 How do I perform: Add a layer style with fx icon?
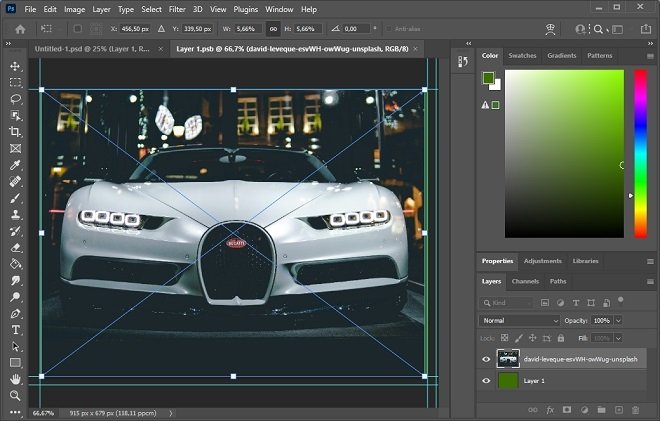[x=550, y=410]
